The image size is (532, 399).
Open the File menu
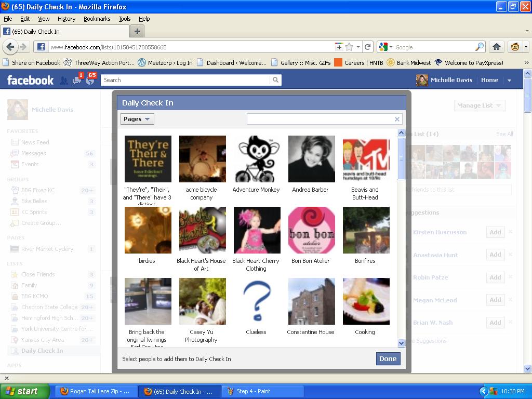(x=8, y=19)
